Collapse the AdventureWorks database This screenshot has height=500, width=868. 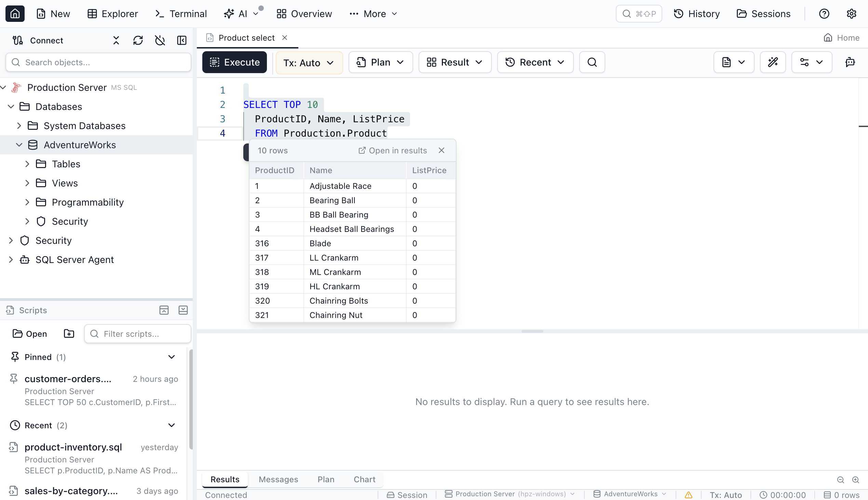pos(19,145)
